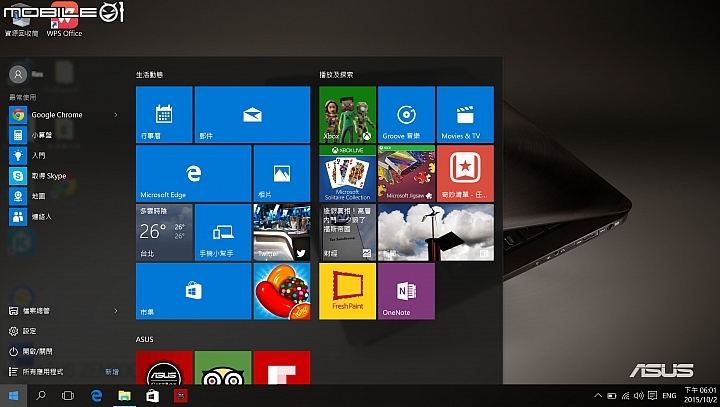This screenshot has height=407, width=720.
Task: Open Store from the taskbar
Action: pyautogui.click(x=152, y=396)
